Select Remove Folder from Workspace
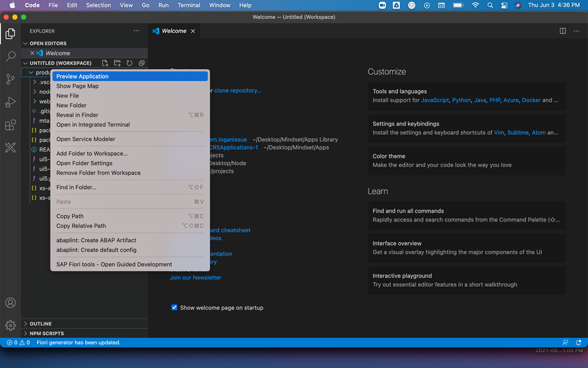 130,173
